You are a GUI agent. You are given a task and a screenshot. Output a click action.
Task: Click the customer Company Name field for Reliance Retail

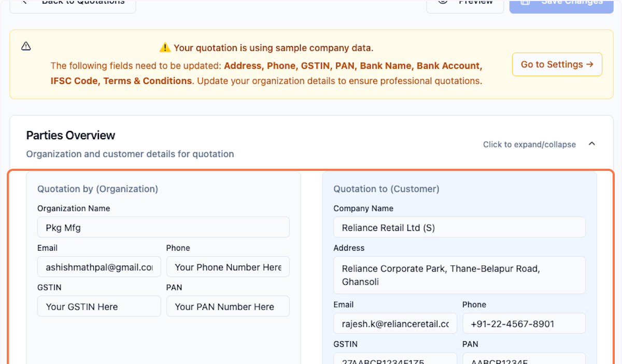(x=459, y=227)
